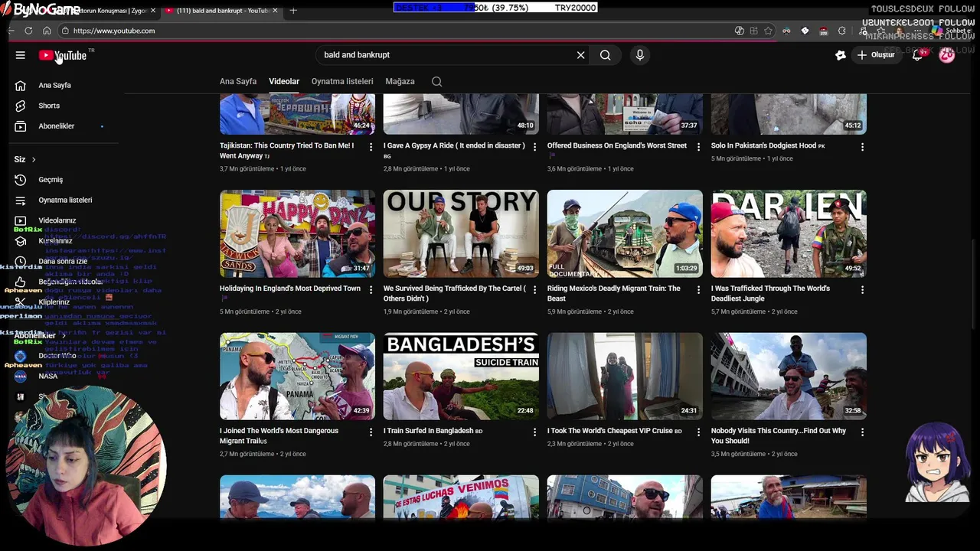Switch to the Oynatma listeleri channel tab

point(342,81)
